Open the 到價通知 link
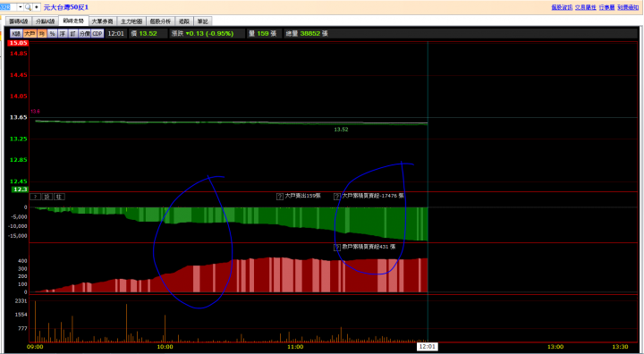The image size is (644, 354). 628,7
